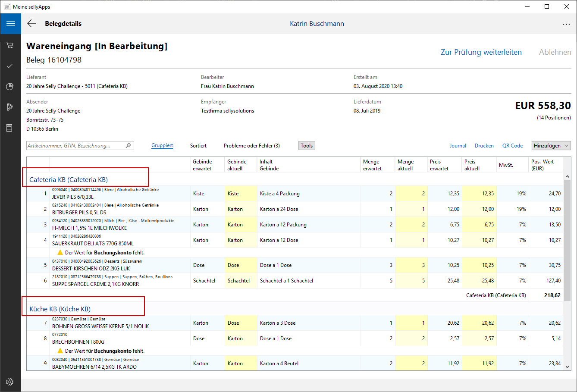Click Zur Prüfung weiterleiten

481,52
